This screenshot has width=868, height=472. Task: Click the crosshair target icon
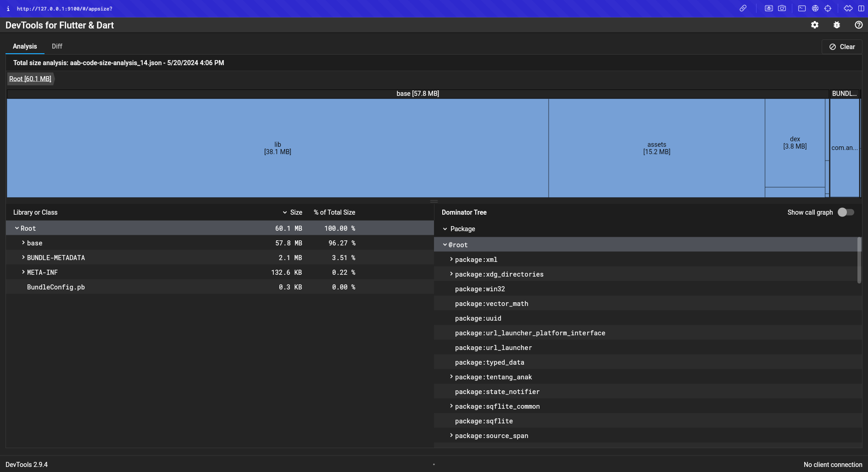tap(828, 8)
